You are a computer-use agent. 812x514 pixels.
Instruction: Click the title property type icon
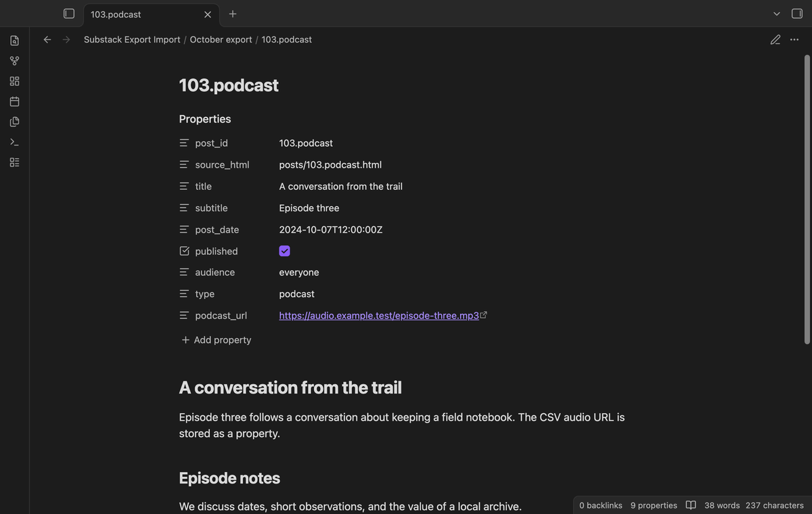pyautogui.click(x=184, y=187)
